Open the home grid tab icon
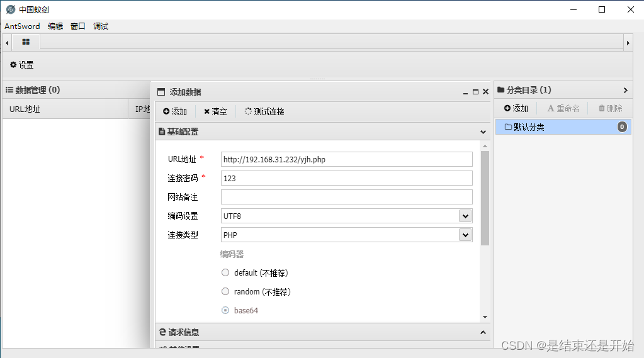 coord(26,42)
